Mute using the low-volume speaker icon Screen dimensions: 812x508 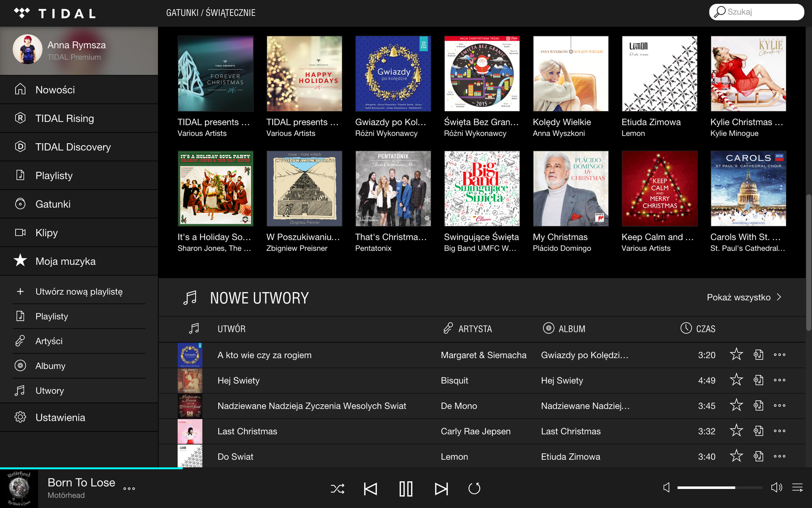pos(666,488)
